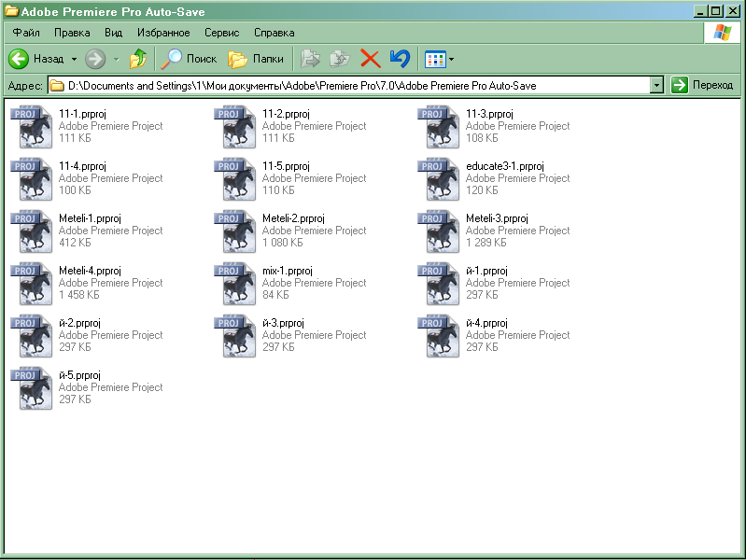Click the grayed Forward arrow button
The width and height of the screenshot is (746, 560).
[95, 59]
